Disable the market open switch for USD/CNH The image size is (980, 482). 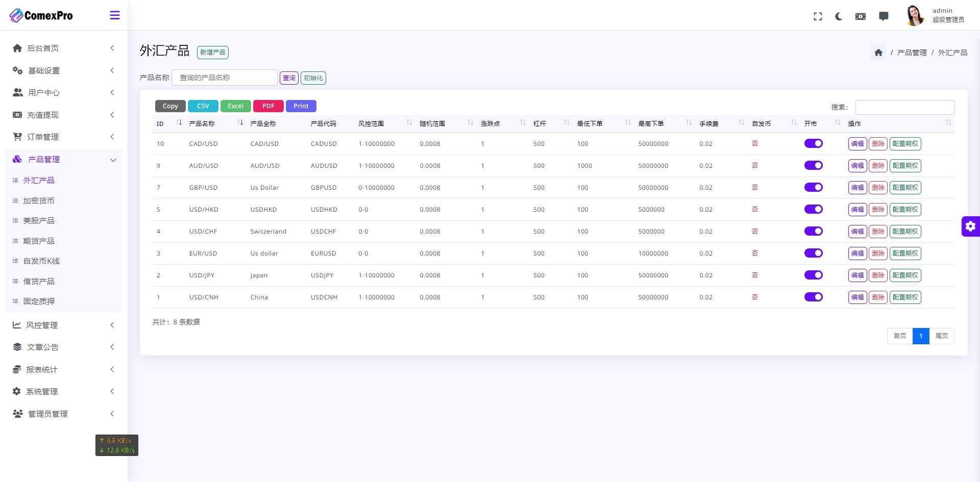pos(813,297)
